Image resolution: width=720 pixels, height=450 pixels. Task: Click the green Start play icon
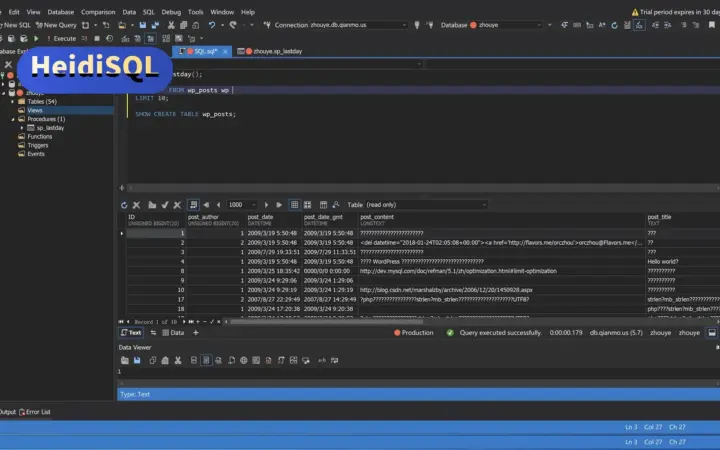click(36, 39)
